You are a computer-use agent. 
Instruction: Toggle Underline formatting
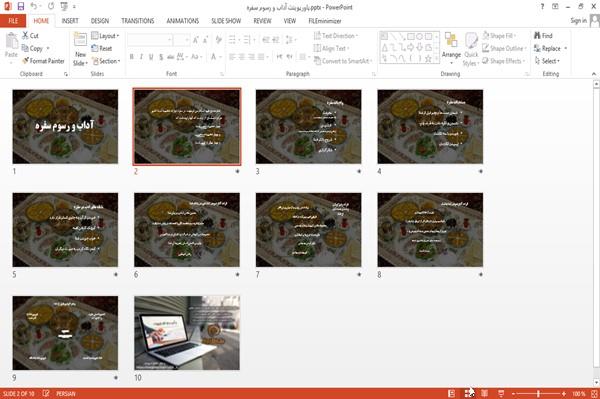(151, 57)
